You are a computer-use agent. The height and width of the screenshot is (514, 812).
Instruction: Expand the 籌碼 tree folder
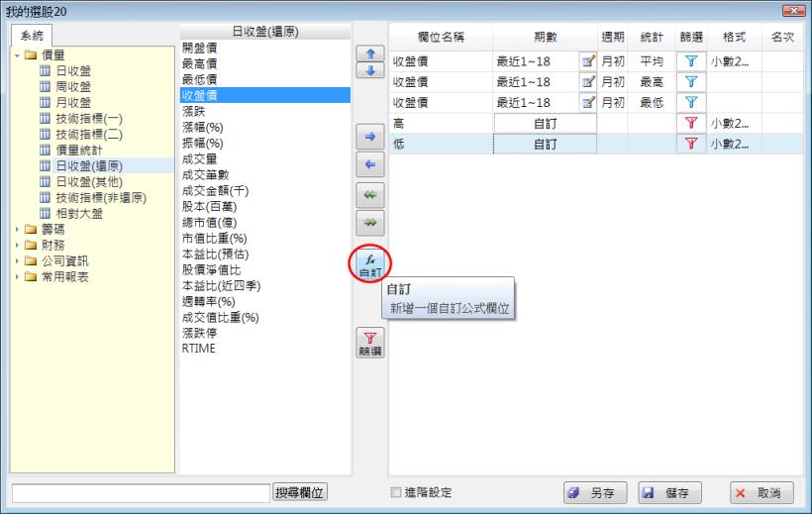(17, 229)
